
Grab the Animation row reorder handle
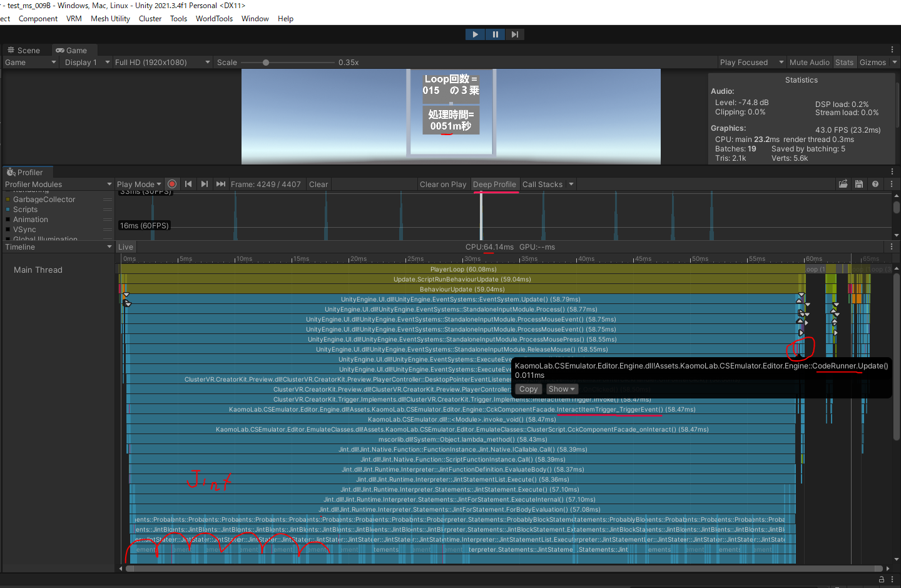[x=108, y=220]
